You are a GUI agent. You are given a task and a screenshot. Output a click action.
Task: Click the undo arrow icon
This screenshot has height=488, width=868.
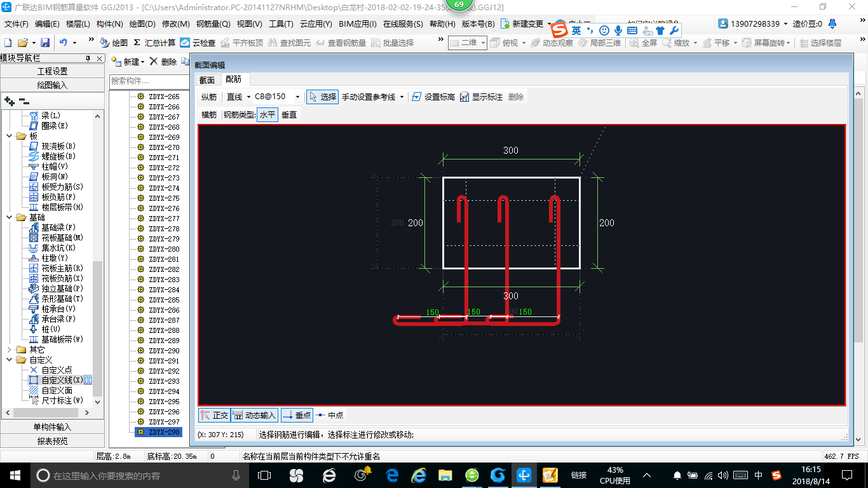[64, 43]
